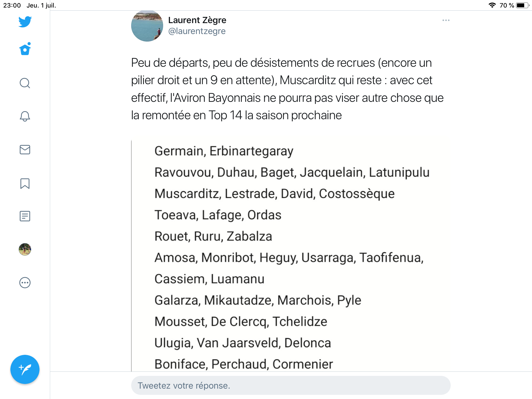Tap the Tweetez votre réponse reply field

[x=290, y=385]
